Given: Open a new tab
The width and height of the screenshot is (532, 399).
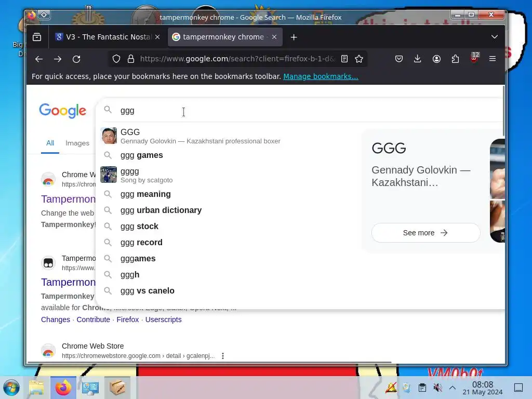Looking at the screenshot, I should click(x=294, y=37).
